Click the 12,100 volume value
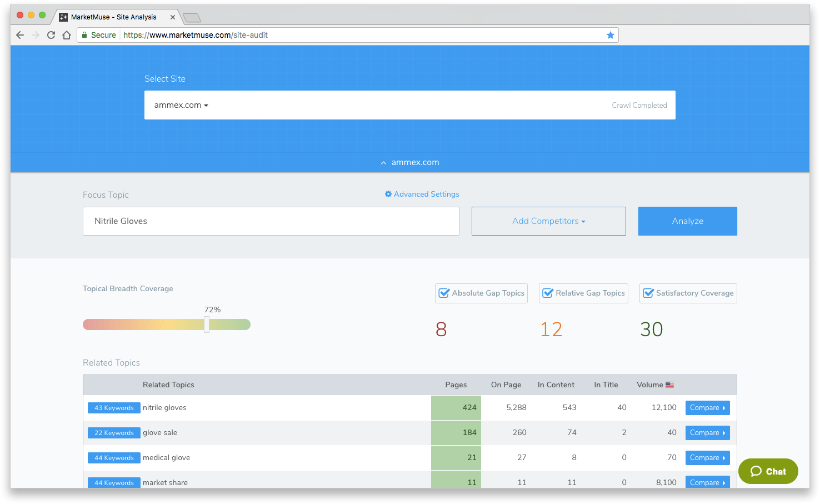Screen dimensions: 820x504 pyautogui.click(x=664, y=408)
